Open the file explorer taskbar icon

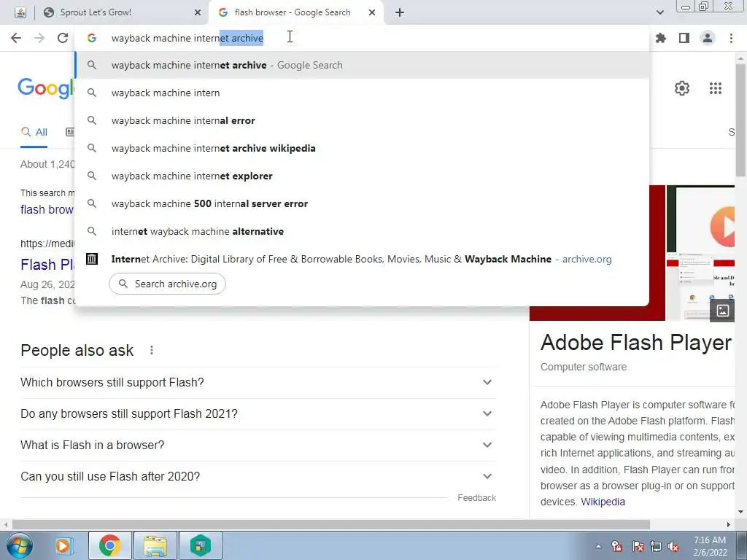coord(155,545)
